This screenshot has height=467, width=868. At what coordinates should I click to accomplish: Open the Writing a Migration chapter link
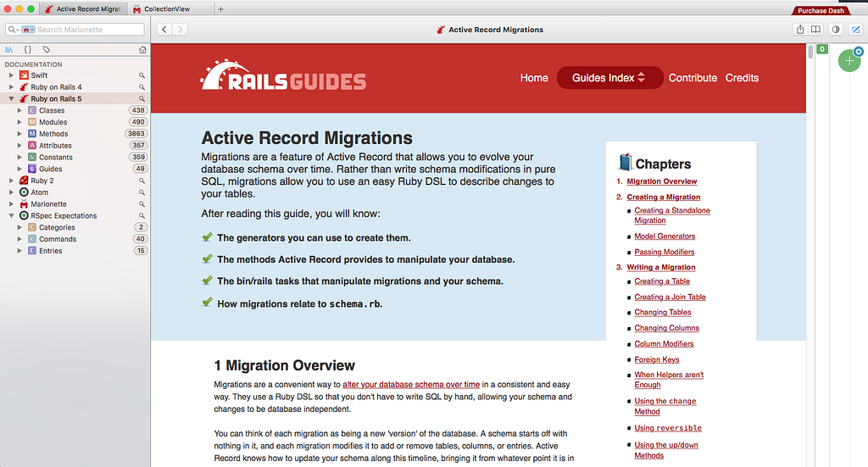[x=661, y=267]
